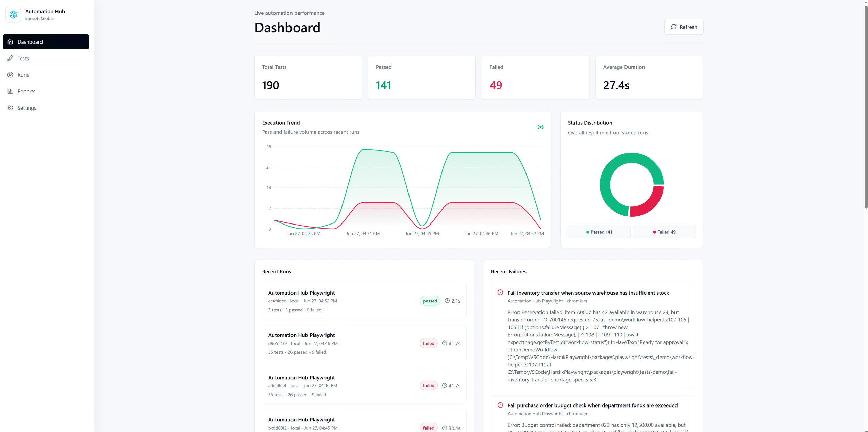The width and height of the screenshot is (868, 432).
Task: Open the Total Tests 190 card
Action: click(308, 78)
